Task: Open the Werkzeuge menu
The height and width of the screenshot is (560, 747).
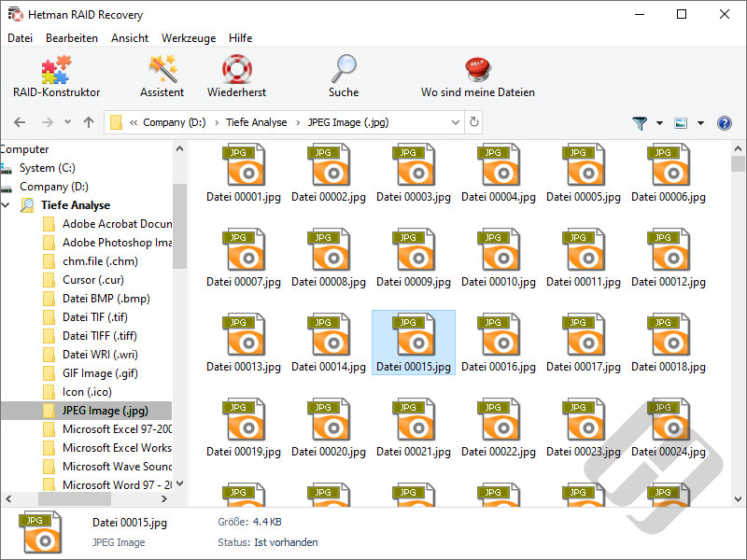Action: click(189, 38)
